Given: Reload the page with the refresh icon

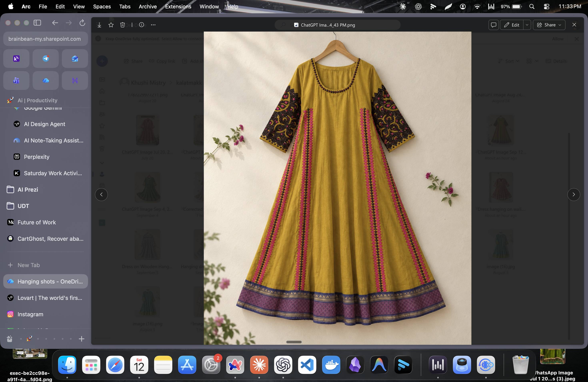Looking at the screenshot, I should click(x=82, y=23).
